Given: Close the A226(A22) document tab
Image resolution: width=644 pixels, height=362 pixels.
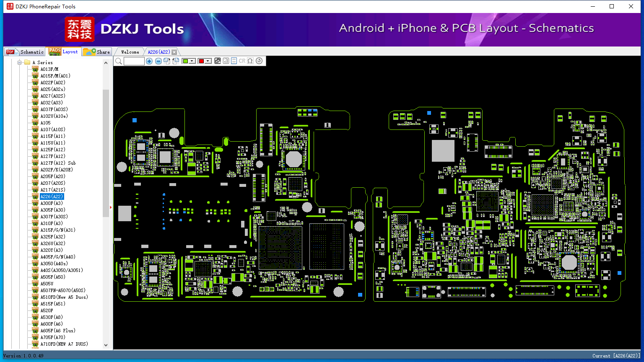Looking at the screenshot, I should 174,52.
